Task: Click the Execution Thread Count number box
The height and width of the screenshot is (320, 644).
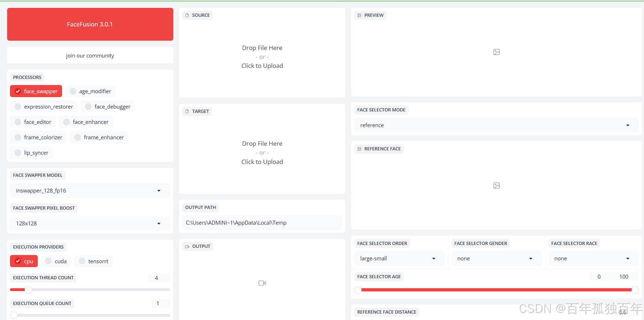Action: coord(159,278)
